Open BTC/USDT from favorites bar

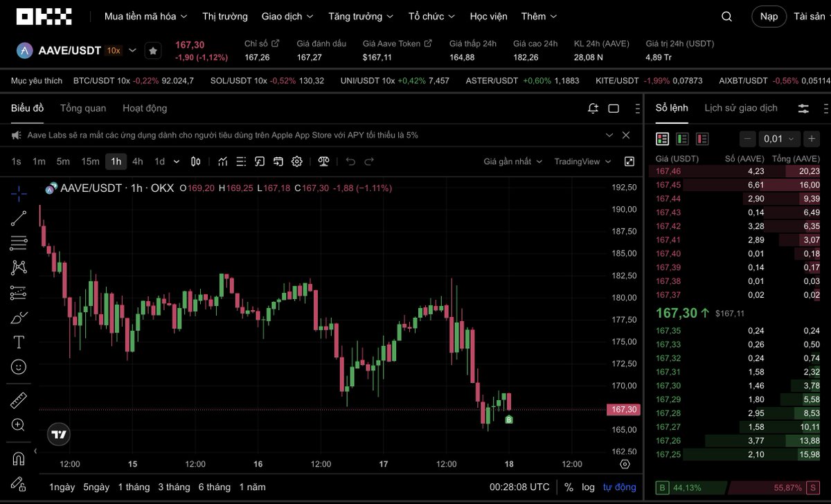pyautogui.click(x=134, y=81)
